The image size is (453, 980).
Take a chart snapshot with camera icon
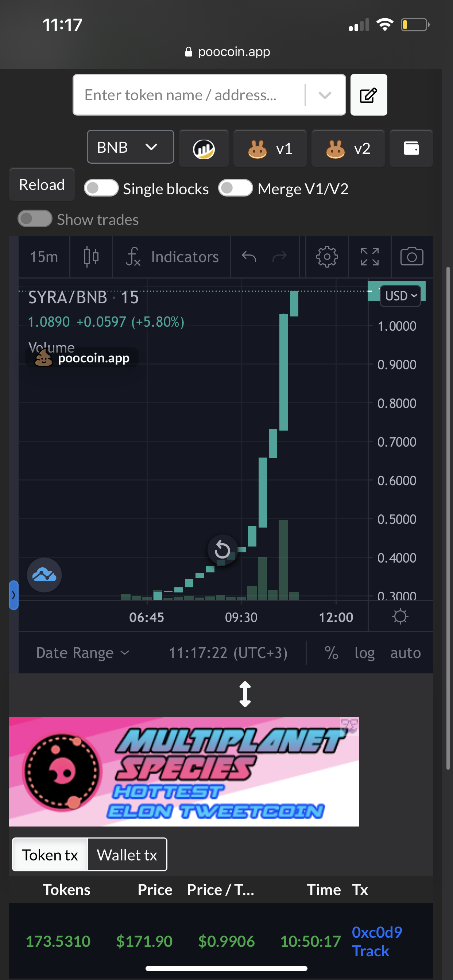tap(412, 257)
